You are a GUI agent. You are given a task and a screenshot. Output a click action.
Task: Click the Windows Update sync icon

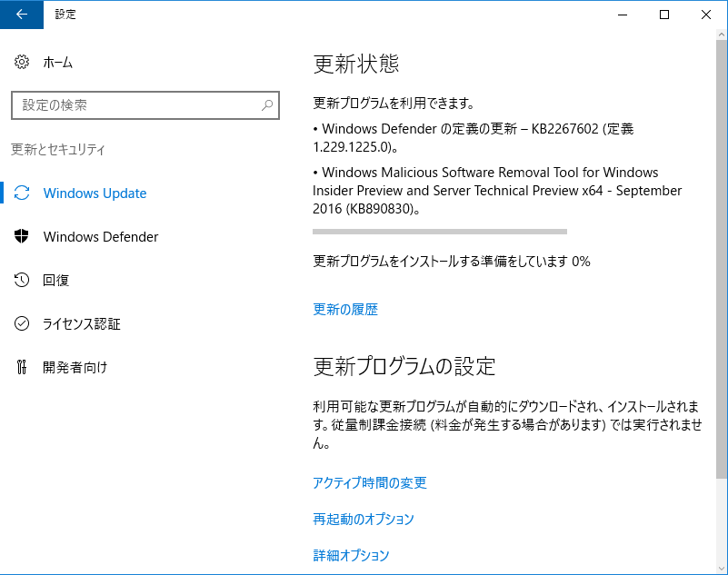tap(21, 193)
